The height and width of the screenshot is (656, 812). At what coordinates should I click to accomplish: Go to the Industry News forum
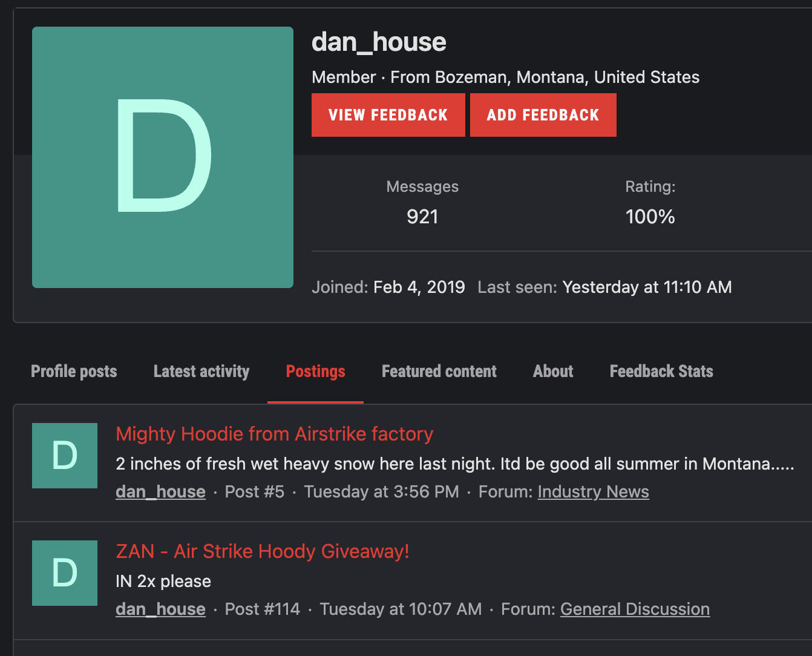pos(594,492)
